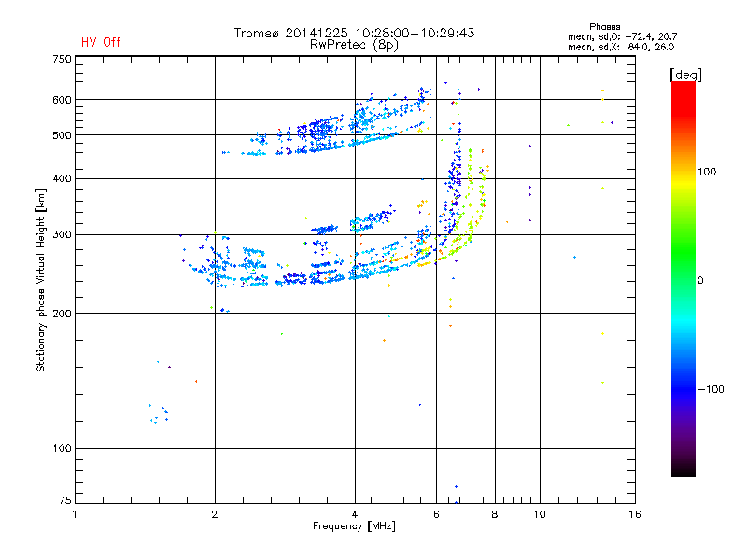Click x-axis tick label "10"
This screenshot has height=560, width=747.
coord(540,514)
